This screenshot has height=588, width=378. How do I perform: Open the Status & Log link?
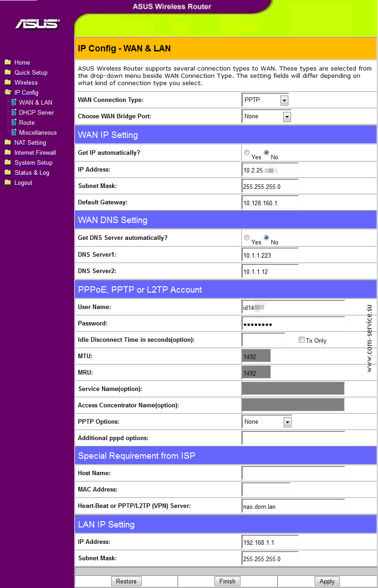click(32, 173)
